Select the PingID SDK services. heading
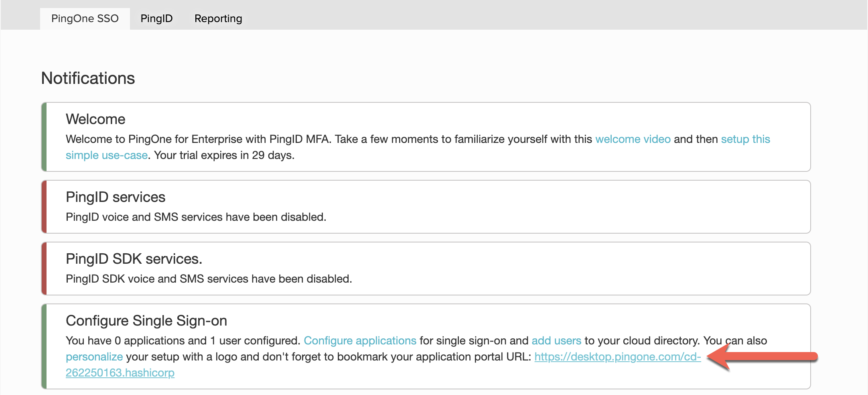 pos(134,259)
